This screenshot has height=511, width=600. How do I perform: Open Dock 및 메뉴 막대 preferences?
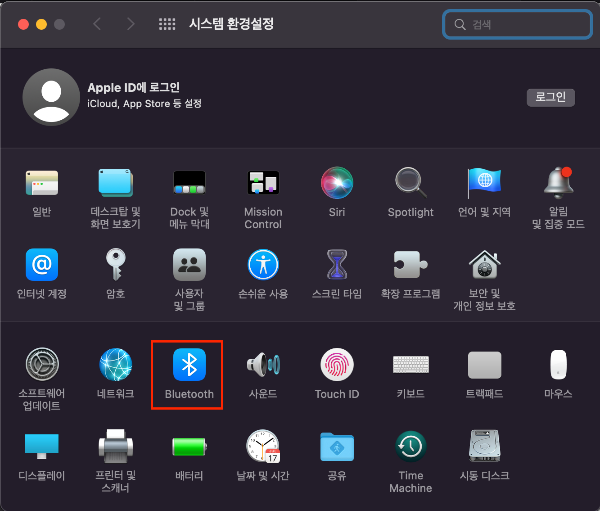pos(189,183)
